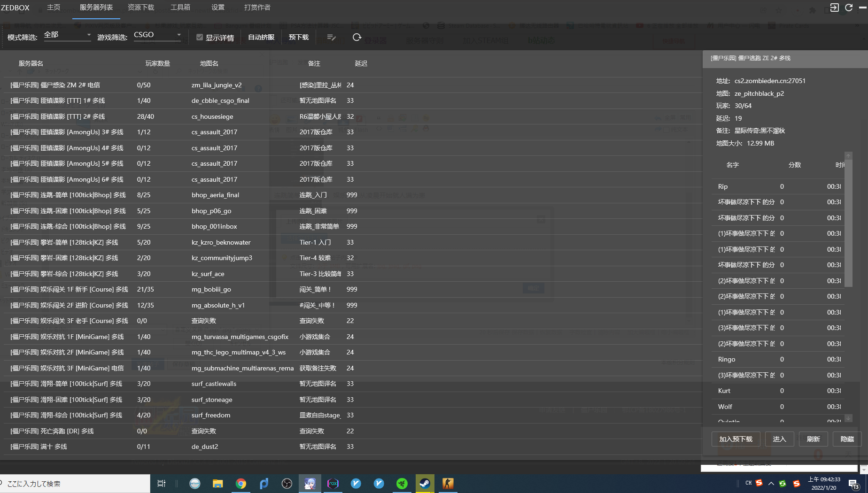Viewport: 868px width, 493px height.
Task: Open Chrome from the taskbar
Action: tap(241, 484)
